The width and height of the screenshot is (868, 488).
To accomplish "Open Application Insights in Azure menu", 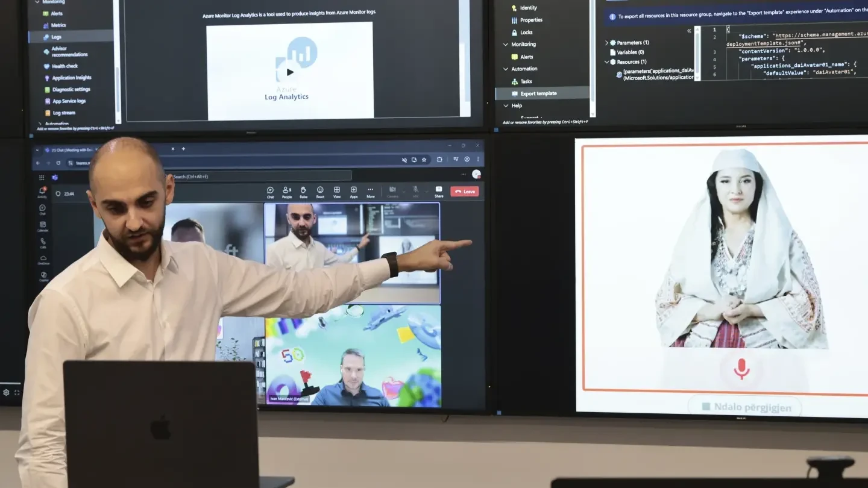I will click(x=68, y=78).
